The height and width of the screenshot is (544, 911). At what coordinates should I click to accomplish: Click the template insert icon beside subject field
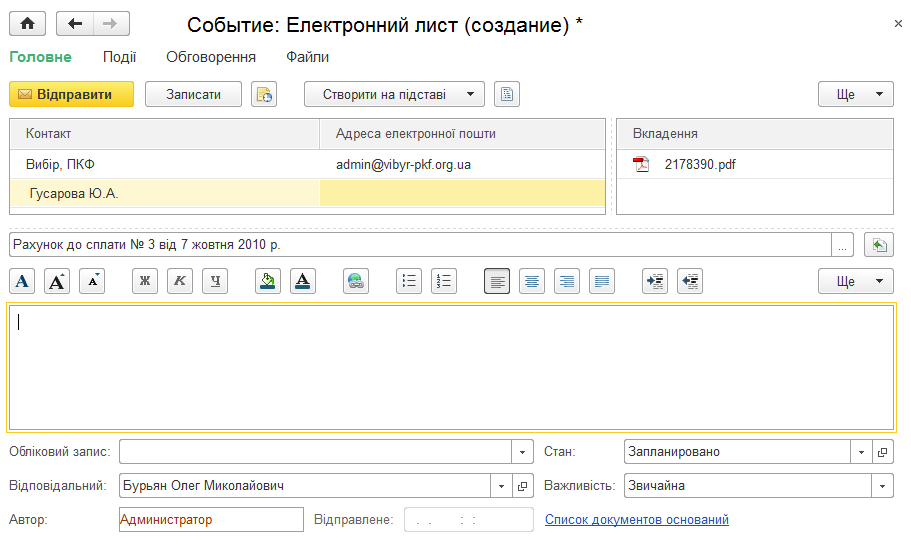click(878, 245)
